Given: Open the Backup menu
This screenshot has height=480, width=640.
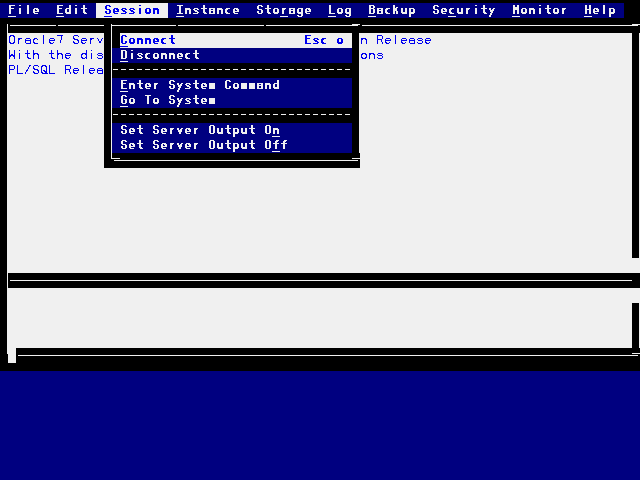Looking at the screenshot, I should tap(392, 10).
